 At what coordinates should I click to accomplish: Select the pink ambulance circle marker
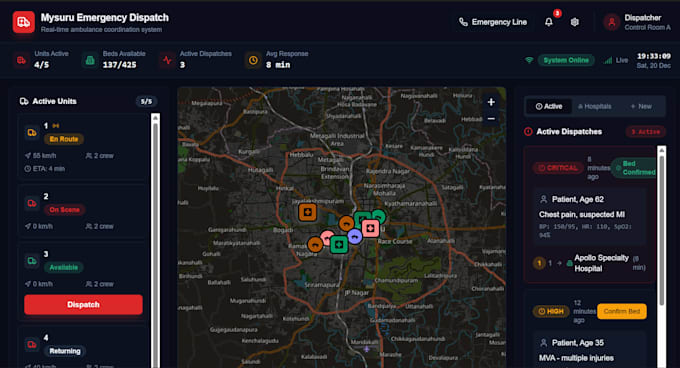[x=327, y=238]
